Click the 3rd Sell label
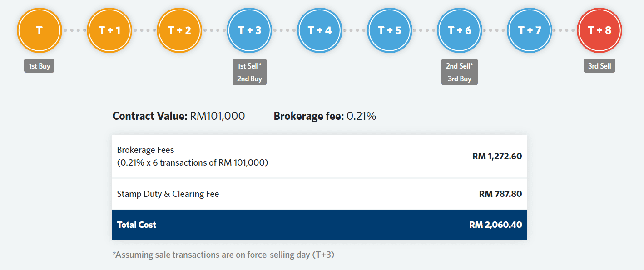This screenshot has width=644, height=270. click(599, 66)
